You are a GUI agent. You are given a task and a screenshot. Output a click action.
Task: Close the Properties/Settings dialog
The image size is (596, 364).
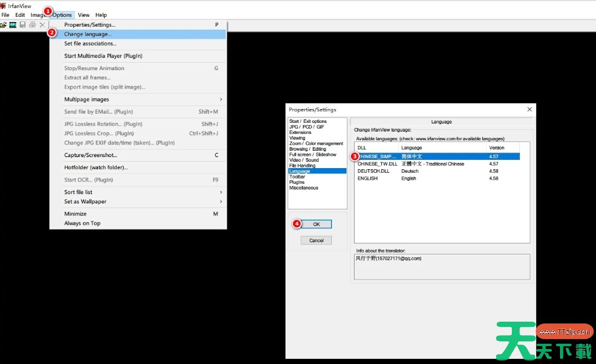coord(529,110)
